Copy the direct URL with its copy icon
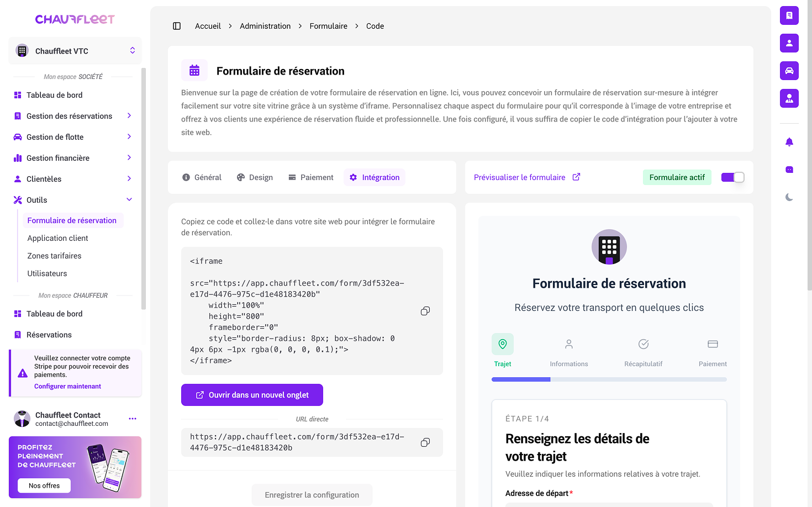Image resolution: width=812 pixels, height=507 pixels. click(425, 442)
